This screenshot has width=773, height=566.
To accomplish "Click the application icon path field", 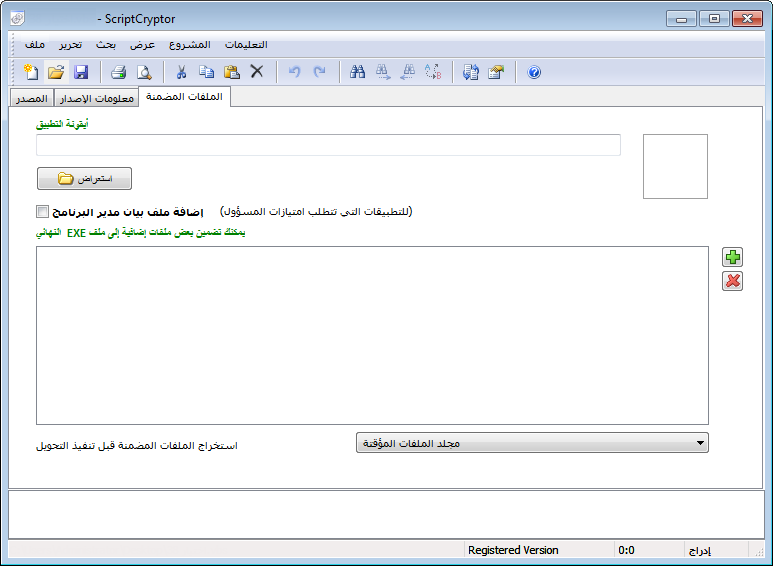I will tap(328, 145).
